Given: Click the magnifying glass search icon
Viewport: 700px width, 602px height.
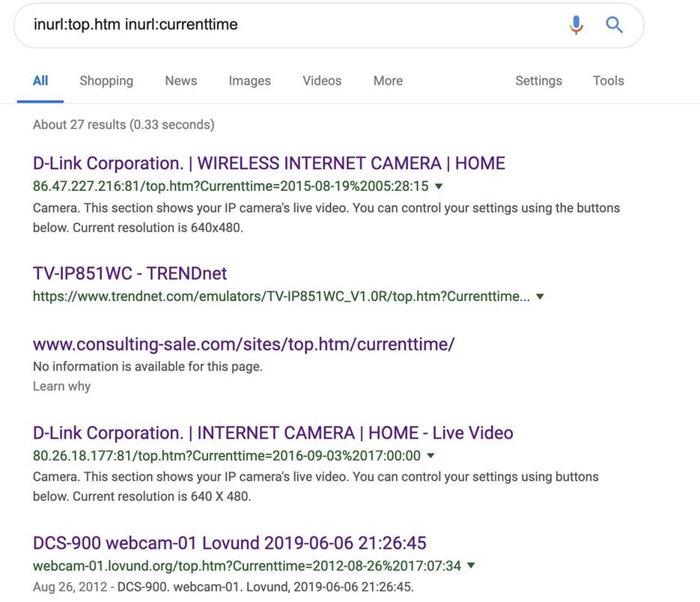Looking at the screenshot, I should [x=615, y=25].
